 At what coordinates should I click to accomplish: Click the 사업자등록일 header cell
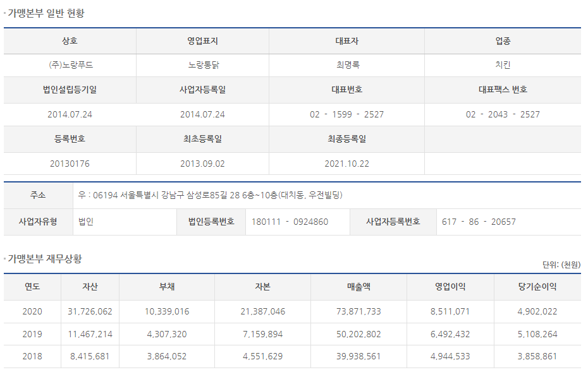pos(202,90)
